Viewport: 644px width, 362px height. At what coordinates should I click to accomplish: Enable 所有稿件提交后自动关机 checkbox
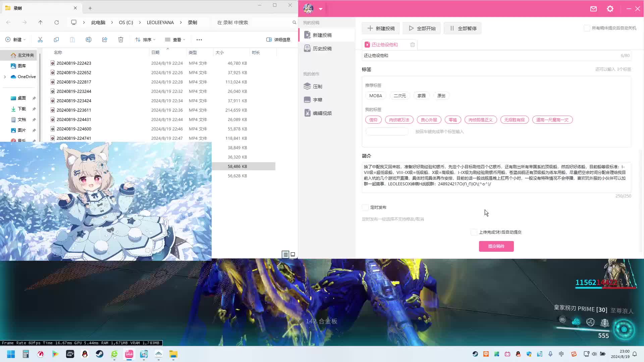[587, 28]
